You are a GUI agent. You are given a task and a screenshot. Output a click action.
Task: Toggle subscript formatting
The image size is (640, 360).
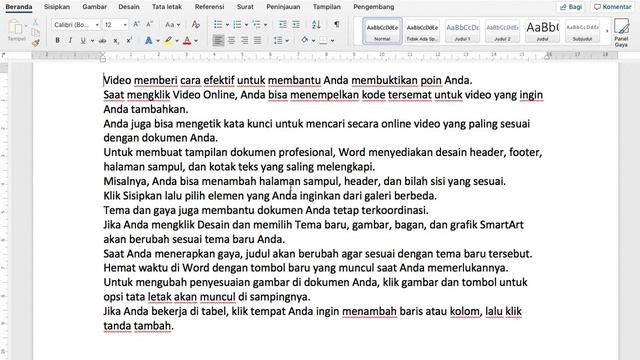[x=116, y=40]
